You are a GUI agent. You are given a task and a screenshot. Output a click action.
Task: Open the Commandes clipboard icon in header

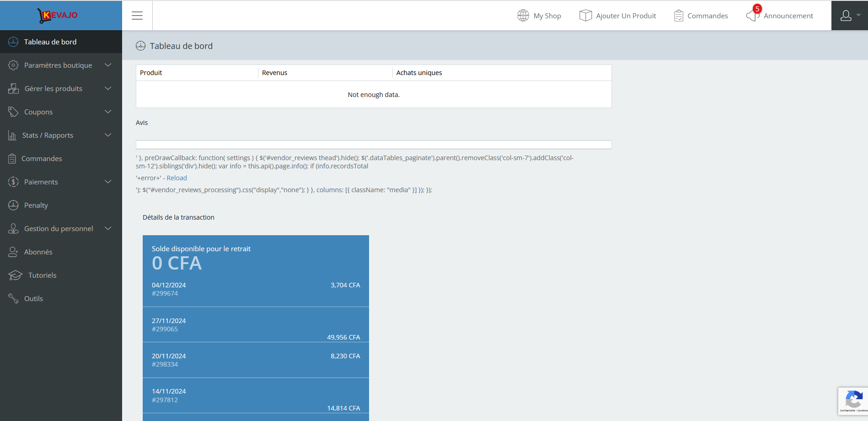679,16
